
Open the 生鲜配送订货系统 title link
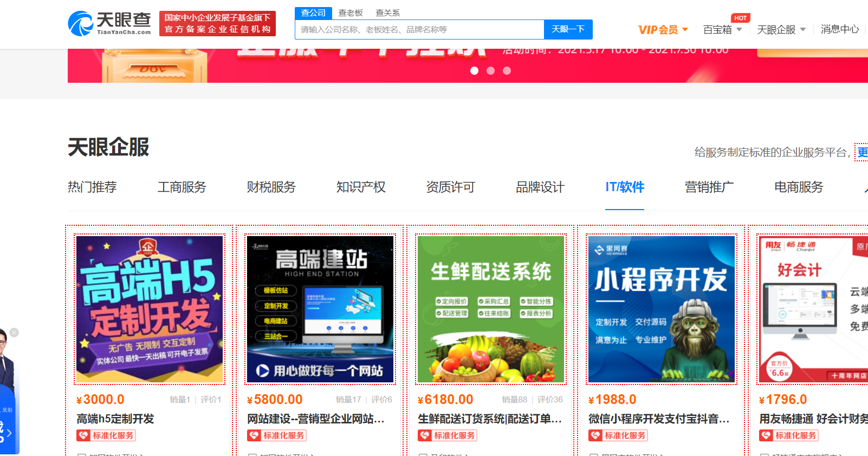point(490,419)
